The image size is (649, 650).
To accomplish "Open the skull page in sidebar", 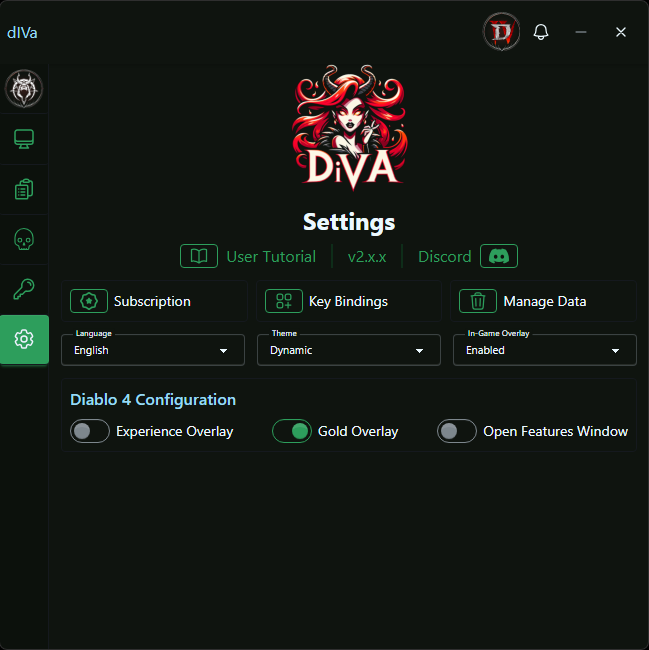I will coord(24,239).
